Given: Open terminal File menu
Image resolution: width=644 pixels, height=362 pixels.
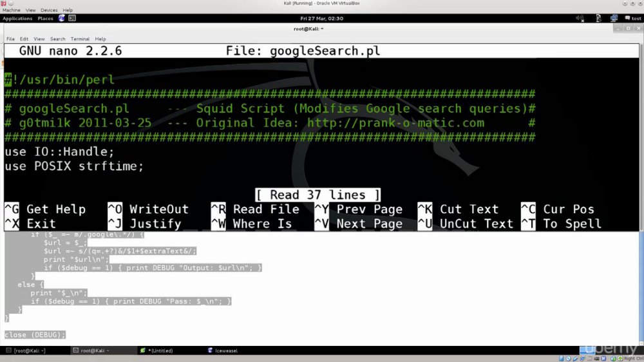Looking at the screenshot, I should [10, 39].
